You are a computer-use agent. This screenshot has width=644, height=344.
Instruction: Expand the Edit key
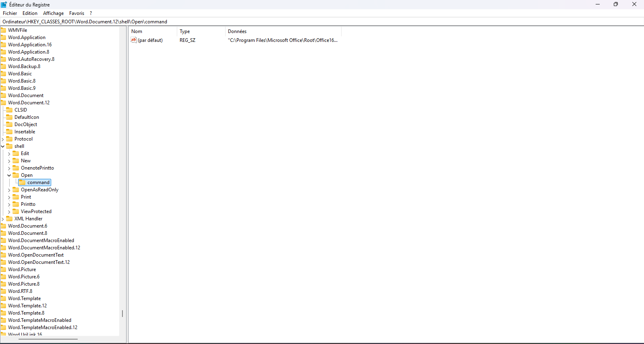(9, 153)
